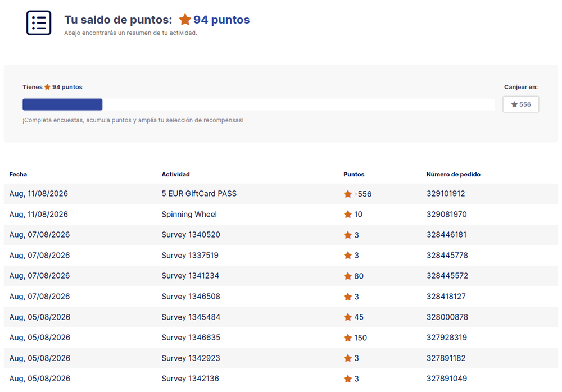Click order number 327891182

pos(446,358)
